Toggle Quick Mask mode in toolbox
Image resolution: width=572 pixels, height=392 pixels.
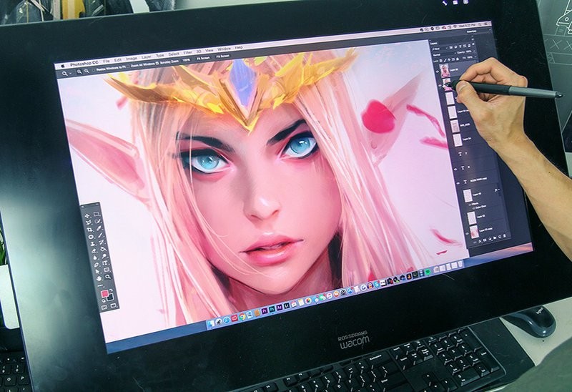coord(104,308)
